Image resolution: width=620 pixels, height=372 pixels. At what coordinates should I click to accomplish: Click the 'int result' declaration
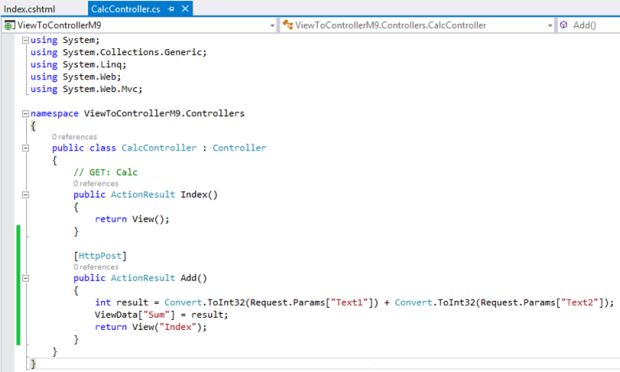121,302
